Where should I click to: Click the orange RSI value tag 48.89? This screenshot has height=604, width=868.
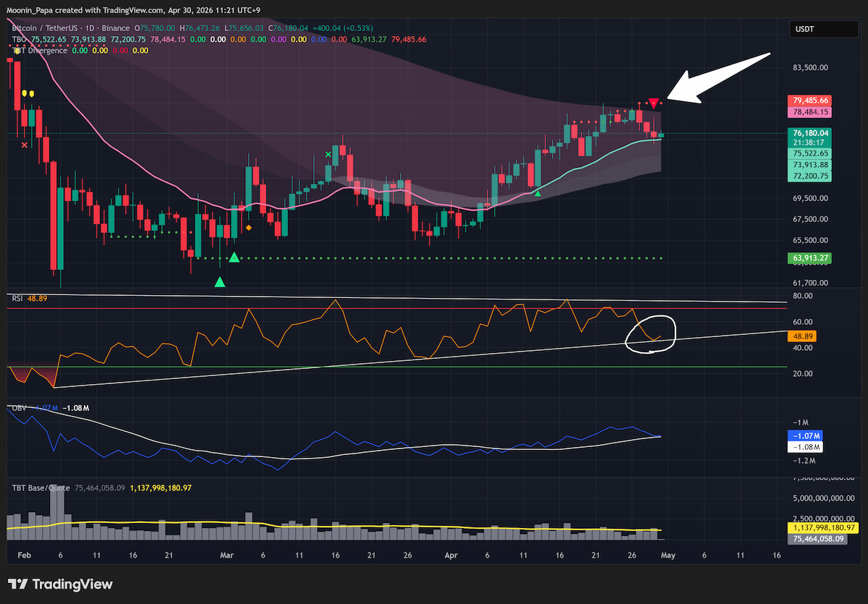(804, 337)
